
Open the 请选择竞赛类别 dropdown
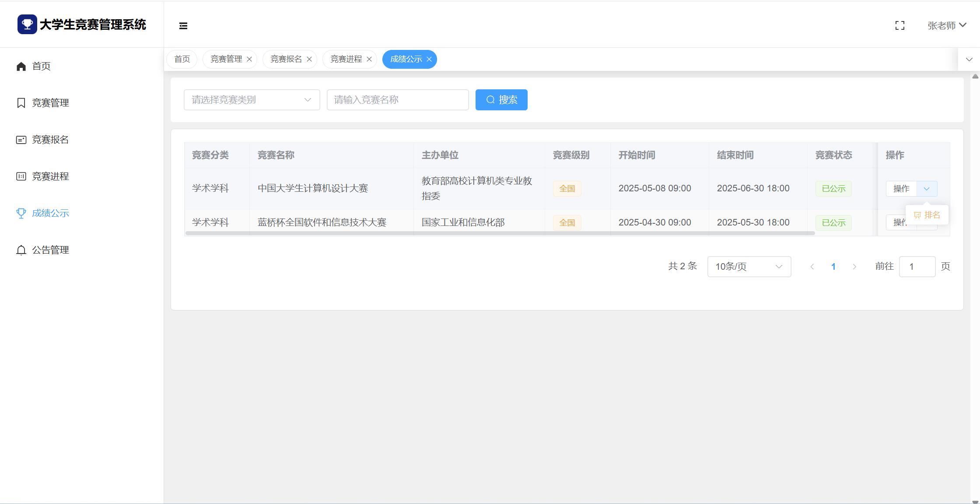(252, 100)
